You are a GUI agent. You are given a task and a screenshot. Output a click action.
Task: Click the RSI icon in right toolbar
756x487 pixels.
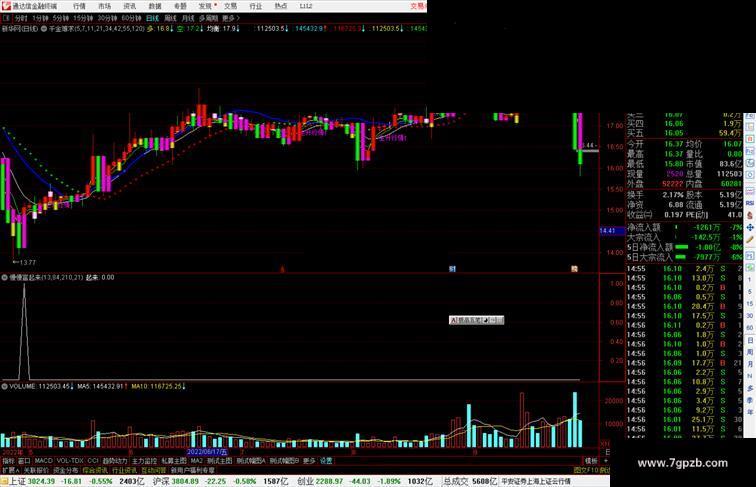[x=750, y=203]
